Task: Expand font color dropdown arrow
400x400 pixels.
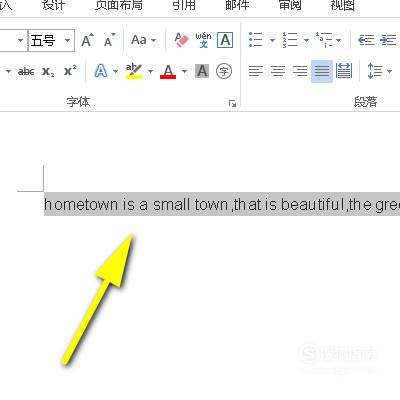Action: point(184,71)
